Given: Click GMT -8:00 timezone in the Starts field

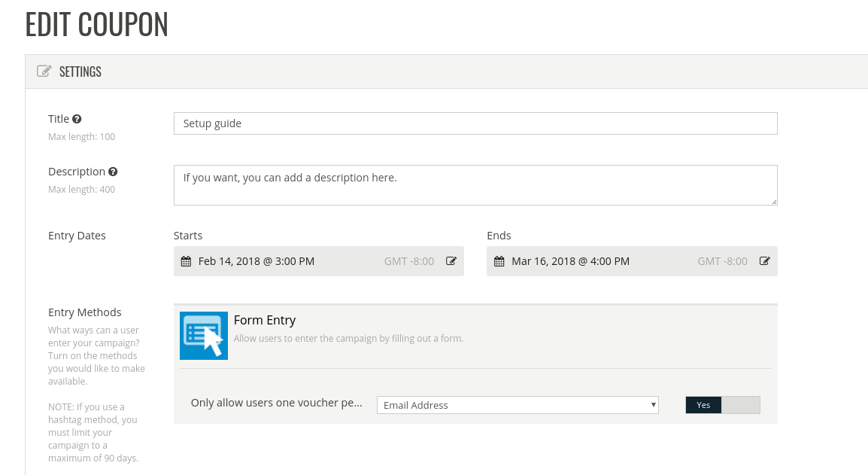Looking at the screenshot, I should coord(409,261).
